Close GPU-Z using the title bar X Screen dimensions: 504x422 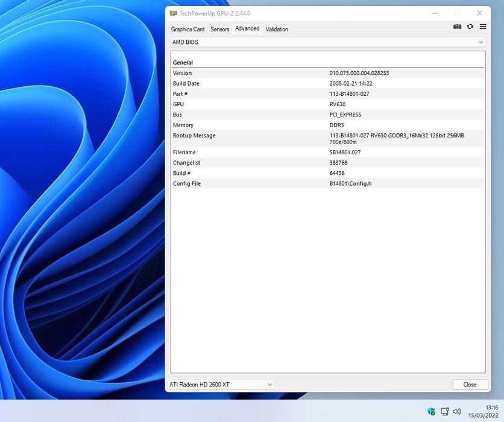(x=480, y=13)
